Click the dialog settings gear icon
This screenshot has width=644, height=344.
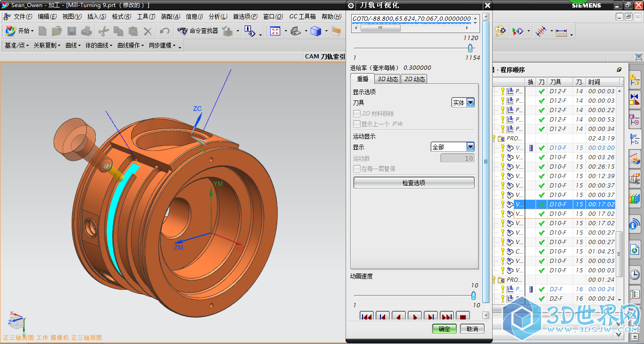351,5
